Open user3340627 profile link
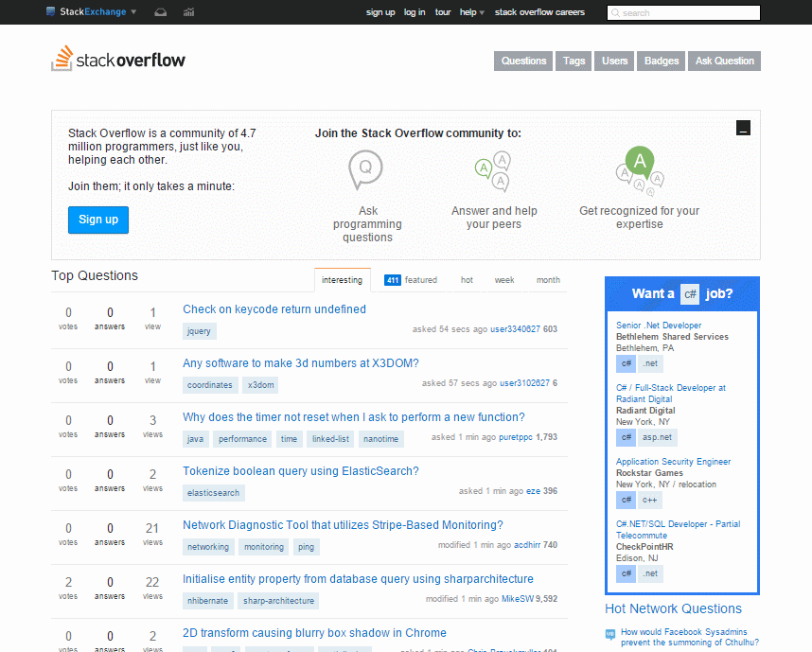812x652 pixels. [515, 329]
